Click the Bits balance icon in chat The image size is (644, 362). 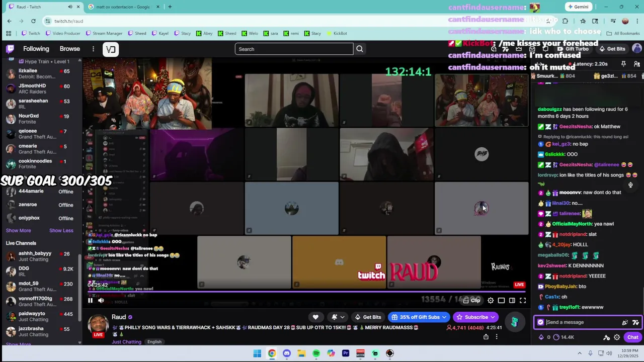[541, 337]
